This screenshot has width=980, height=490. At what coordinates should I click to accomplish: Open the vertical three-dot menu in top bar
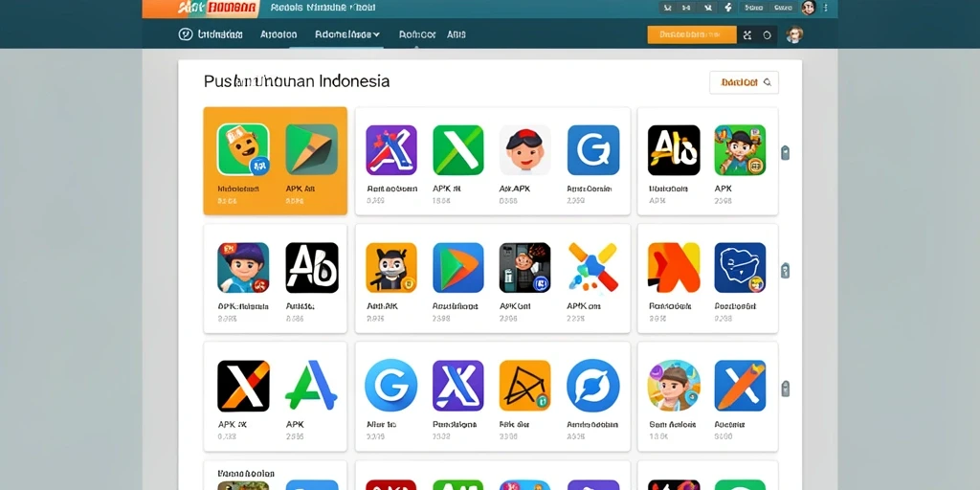click(826, 8)
